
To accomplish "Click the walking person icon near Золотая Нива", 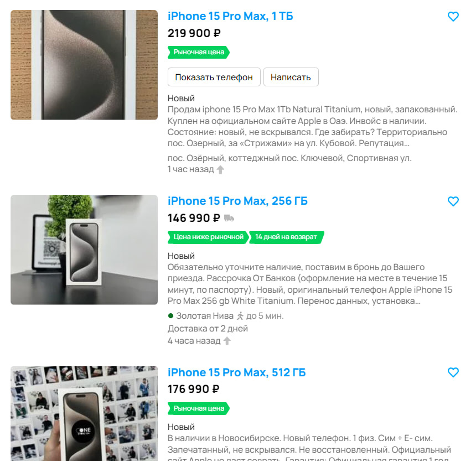I will point(240,316).
